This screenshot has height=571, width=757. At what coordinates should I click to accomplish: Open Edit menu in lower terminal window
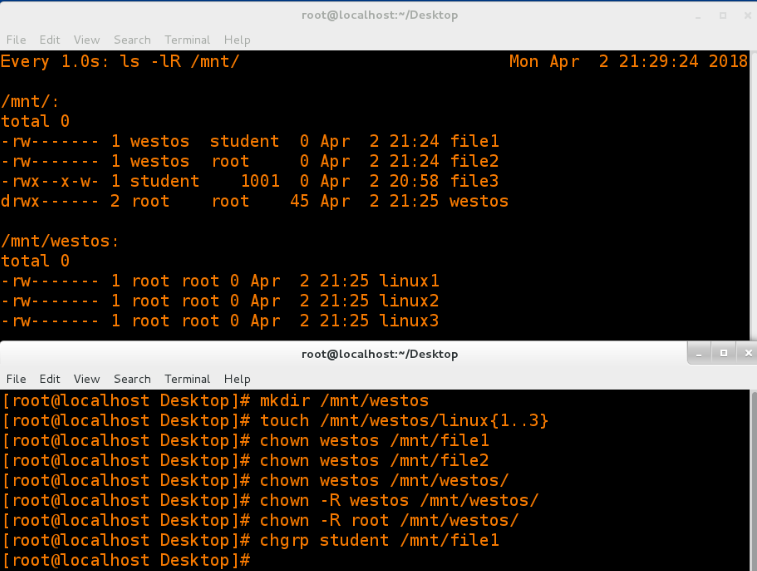(50, 379)
